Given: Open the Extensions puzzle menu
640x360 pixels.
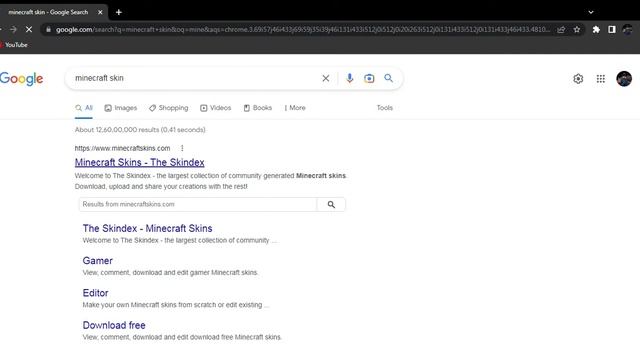Looking at the screenshot, I should click(x=596, y=29).
